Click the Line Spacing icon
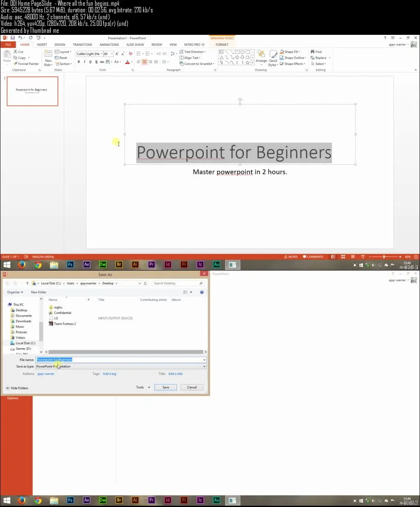This screenshot has height=507, width=420. pos(172,54)
